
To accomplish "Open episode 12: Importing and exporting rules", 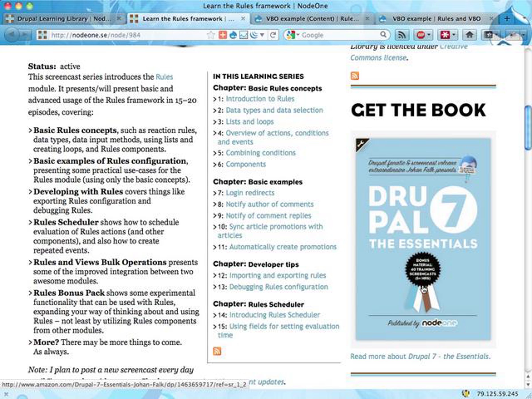I will coord(278,275).
